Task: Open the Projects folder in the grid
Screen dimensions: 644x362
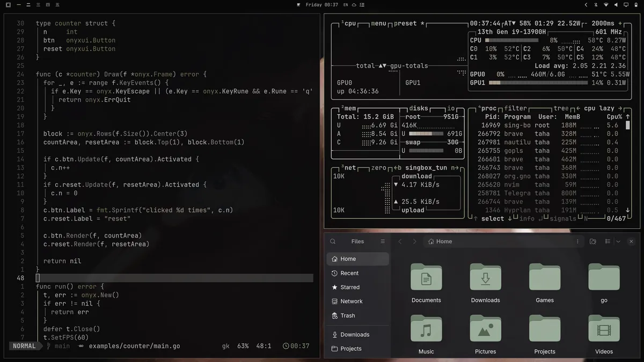Action: coord(545,335)
